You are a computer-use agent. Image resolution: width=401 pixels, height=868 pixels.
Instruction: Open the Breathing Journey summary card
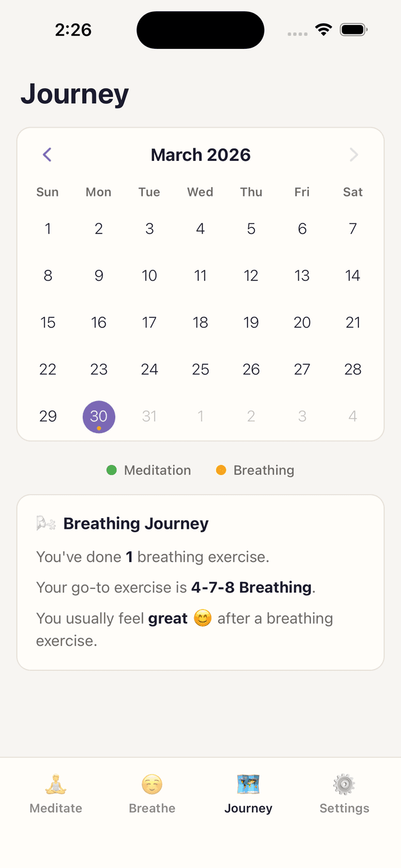[x=200, y=582]
